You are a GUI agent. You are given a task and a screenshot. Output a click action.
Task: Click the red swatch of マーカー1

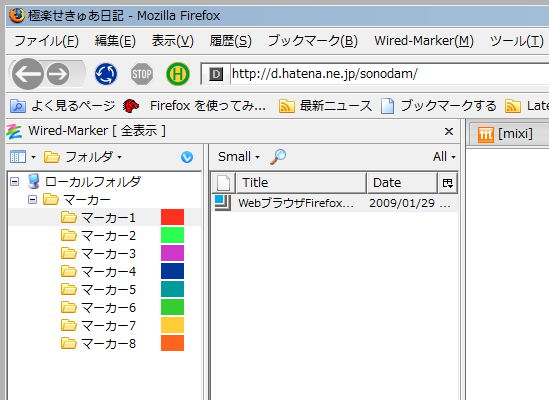coord(172,217)
